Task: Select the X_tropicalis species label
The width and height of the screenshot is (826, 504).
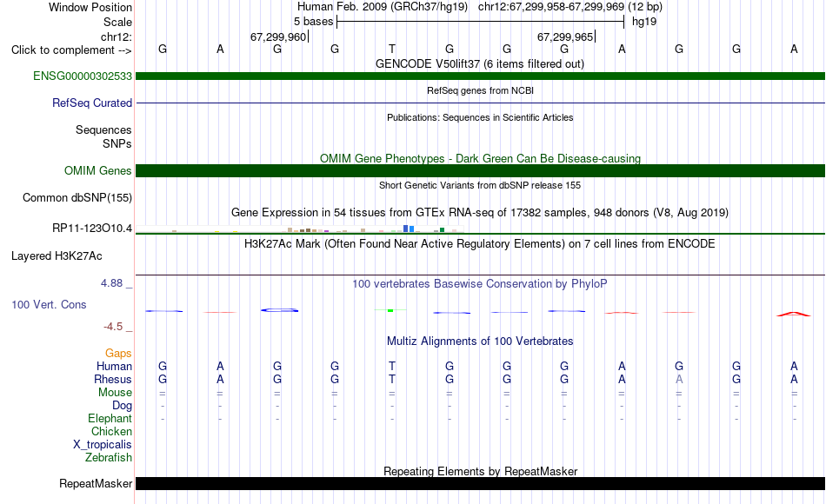Action: pos(103,445)
